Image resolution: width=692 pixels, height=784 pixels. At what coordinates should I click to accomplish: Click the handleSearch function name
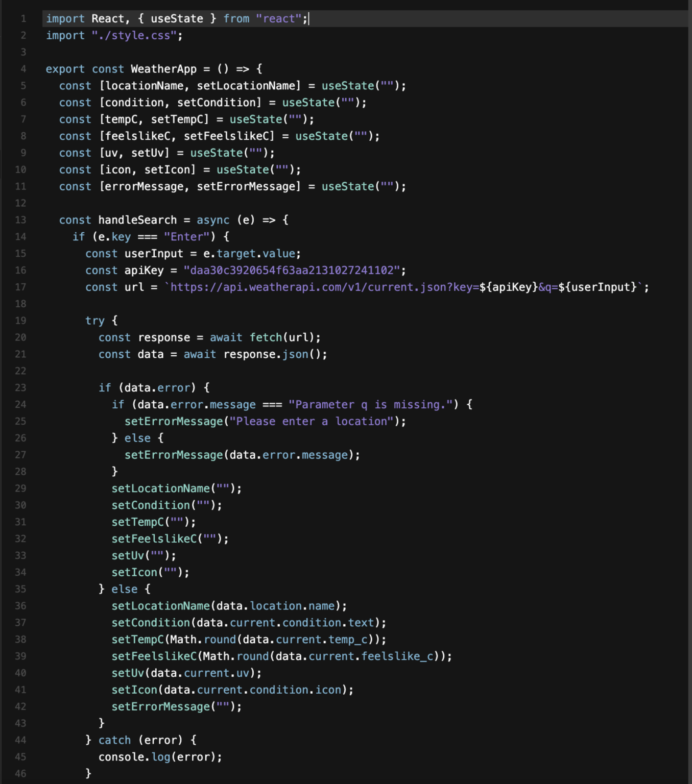(x=136, y=219)
